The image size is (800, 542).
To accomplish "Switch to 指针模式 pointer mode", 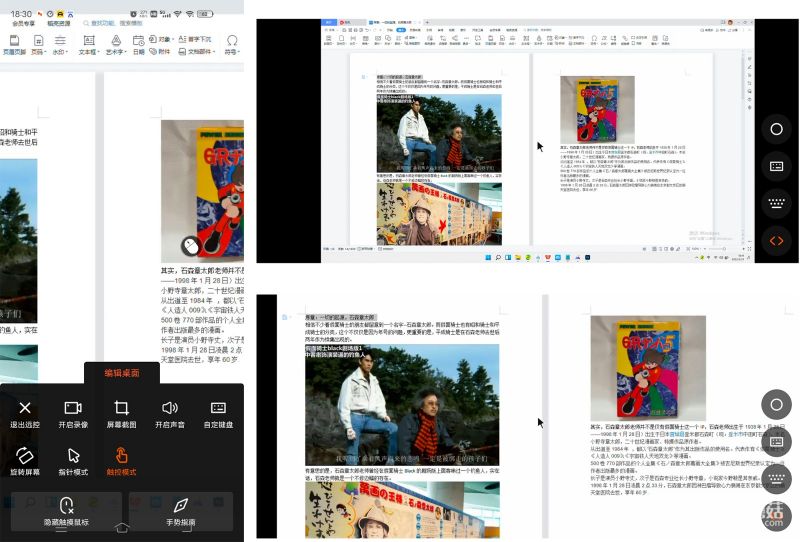I will click(x=73, y=462).
